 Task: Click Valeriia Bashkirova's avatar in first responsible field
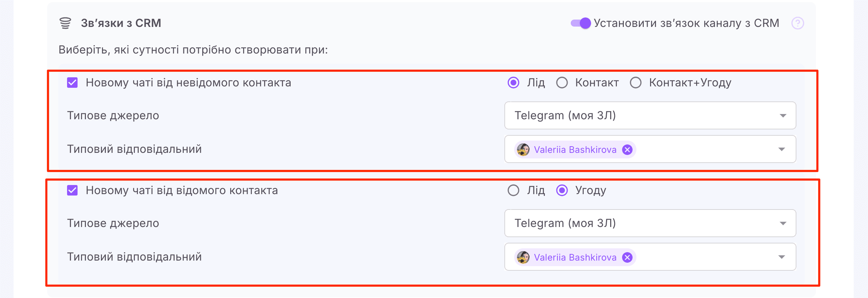click(x=523, y=150)
